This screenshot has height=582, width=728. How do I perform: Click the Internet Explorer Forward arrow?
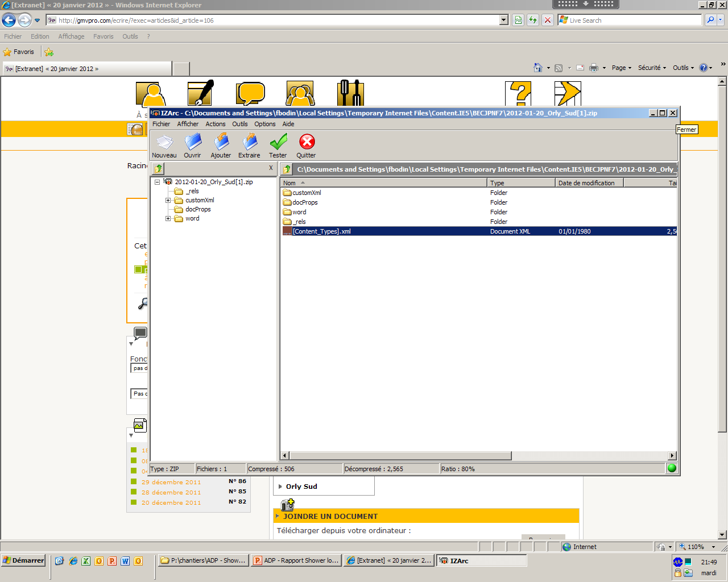[x=24, y=20]
